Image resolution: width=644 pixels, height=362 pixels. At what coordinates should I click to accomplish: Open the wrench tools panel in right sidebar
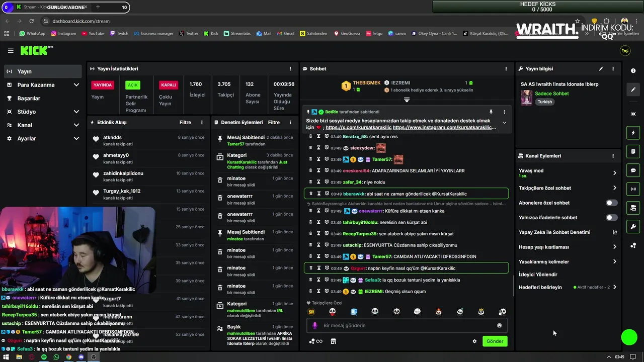click(633, 227)
